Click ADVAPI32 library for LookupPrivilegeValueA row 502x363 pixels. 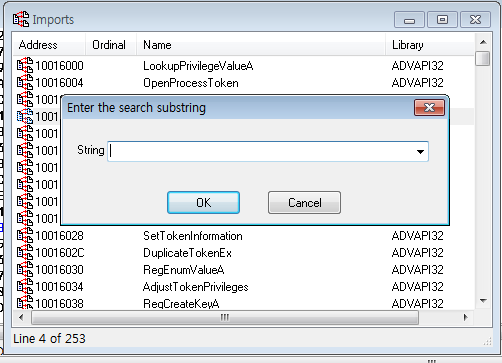tap(418, 66)
